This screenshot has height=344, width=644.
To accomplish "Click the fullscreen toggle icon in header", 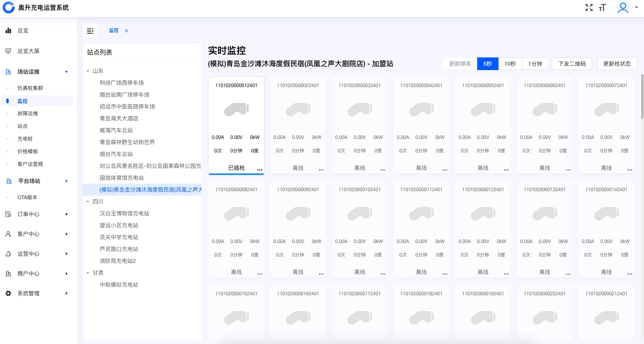I will (589, 8).
